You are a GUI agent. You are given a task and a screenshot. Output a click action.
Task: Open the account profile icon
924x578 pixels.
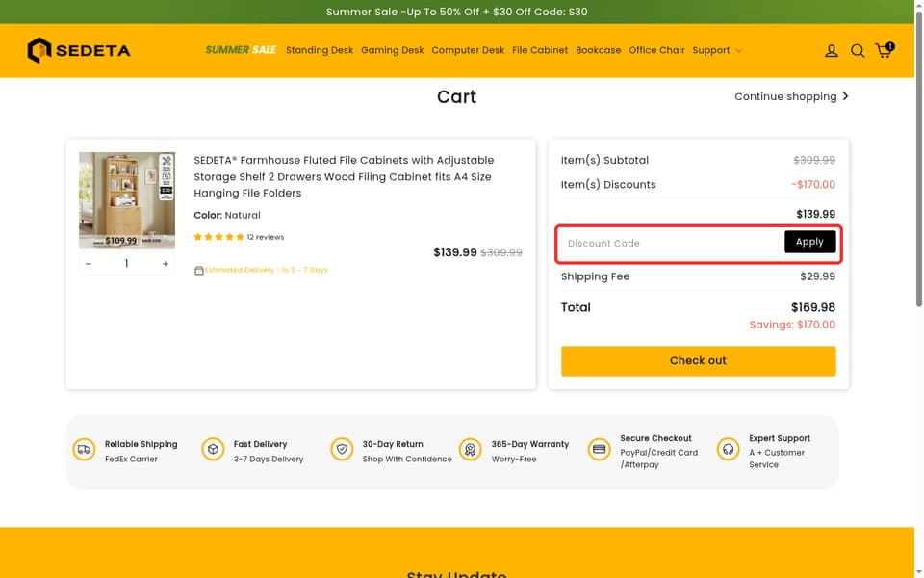point(831,51)
